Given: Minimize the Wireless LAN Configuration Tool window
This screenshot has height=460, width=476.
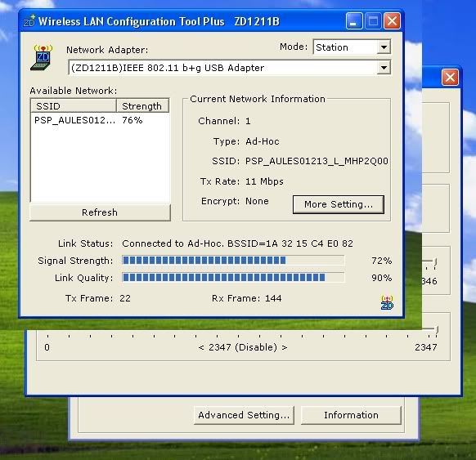Looking at the screenshot, I should 354,21.
